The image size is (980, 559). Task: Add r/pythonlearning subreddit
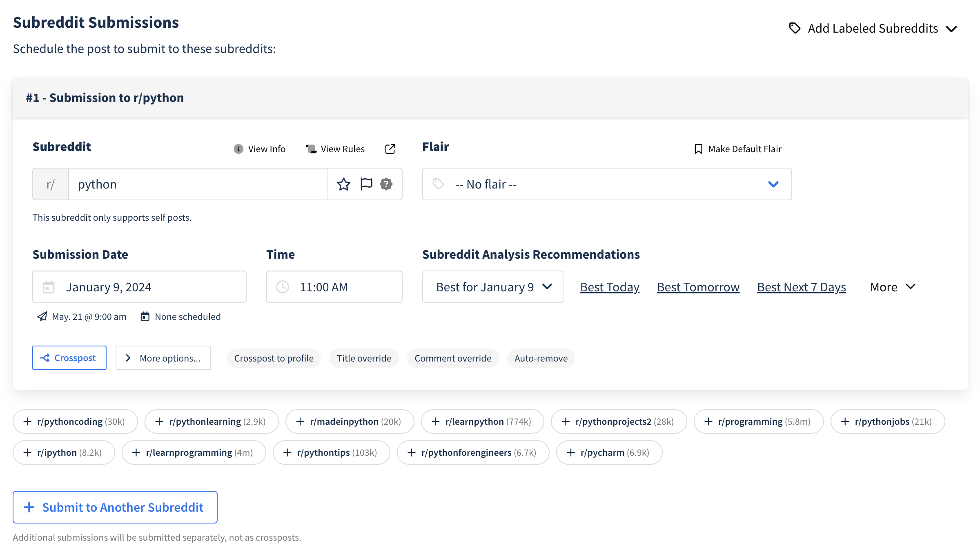point(212,421)
